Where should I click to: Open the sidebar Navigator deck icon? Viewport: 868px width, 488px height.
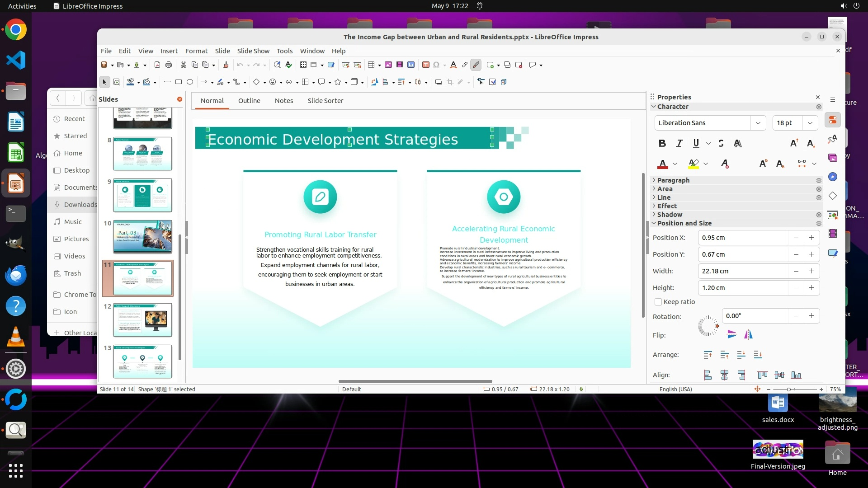pos(833,177)
